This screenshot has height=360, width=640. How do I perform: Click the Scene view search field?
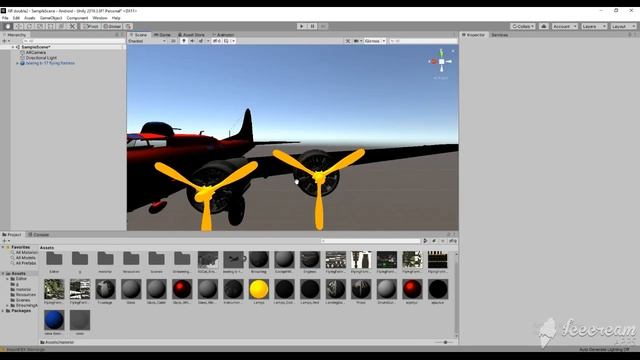point(423,41)
